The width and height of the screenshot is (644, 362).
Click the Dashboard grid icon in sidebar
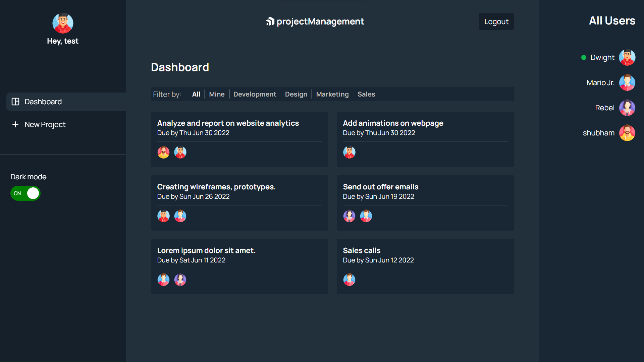click(15, 102)
